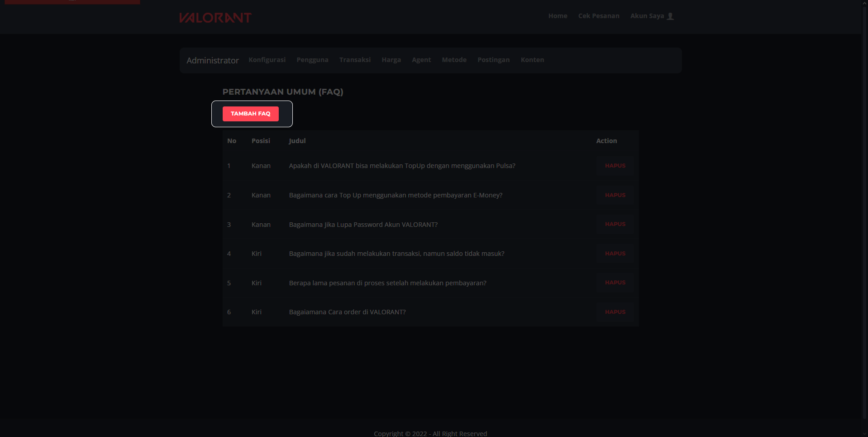Delete FAQ about Cara order di VALORANT
Viewport: 868px width, 437px height.
[x=615, y=312]
